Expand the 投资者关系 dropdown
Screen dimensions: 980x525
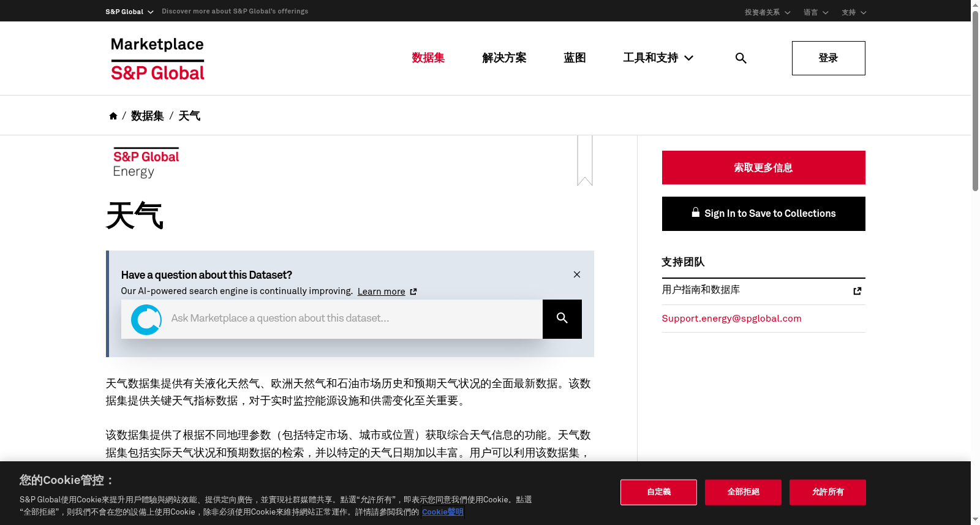click(767, 12)
